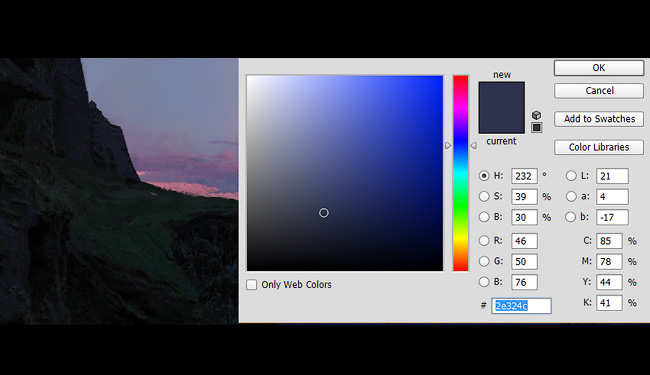
Task: Click the new color swatch preview
Action: tap(502, 94)
